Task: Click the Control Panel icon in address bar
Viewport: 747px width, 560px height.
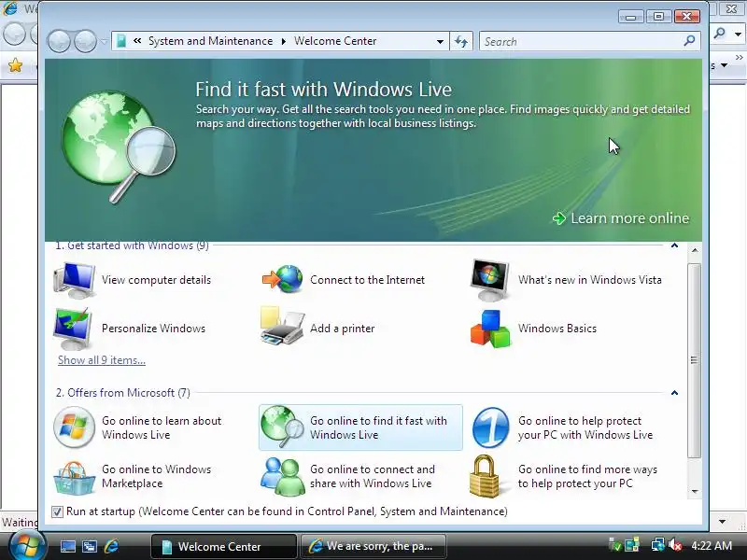Action: (x=121, y=41)
